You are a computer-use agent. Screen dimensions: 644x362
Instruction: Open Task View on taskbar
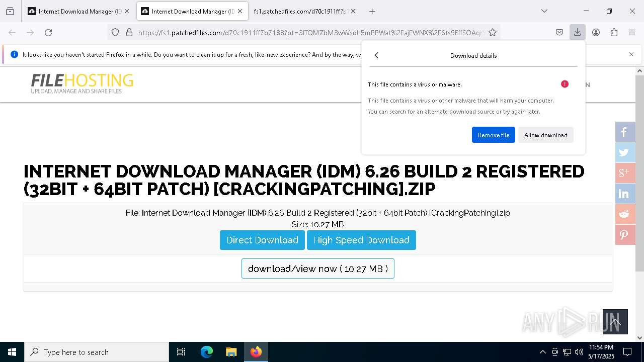(x=181, y=352)
